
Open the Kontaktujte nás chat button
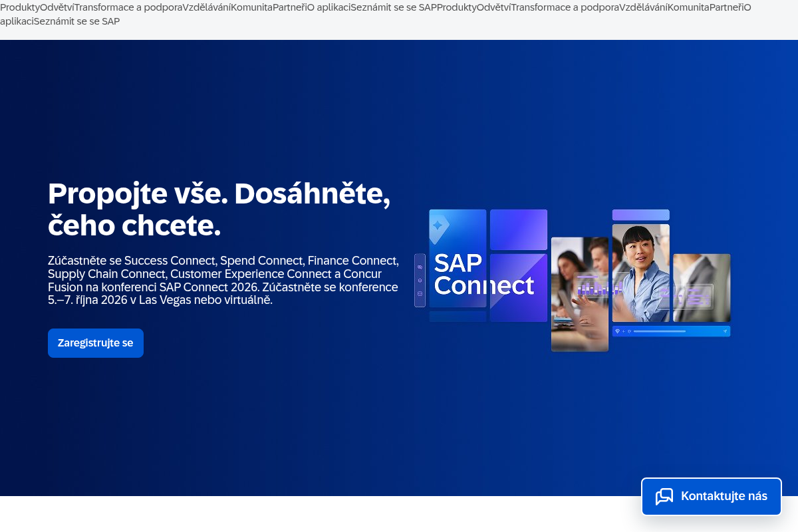point(712,496)
